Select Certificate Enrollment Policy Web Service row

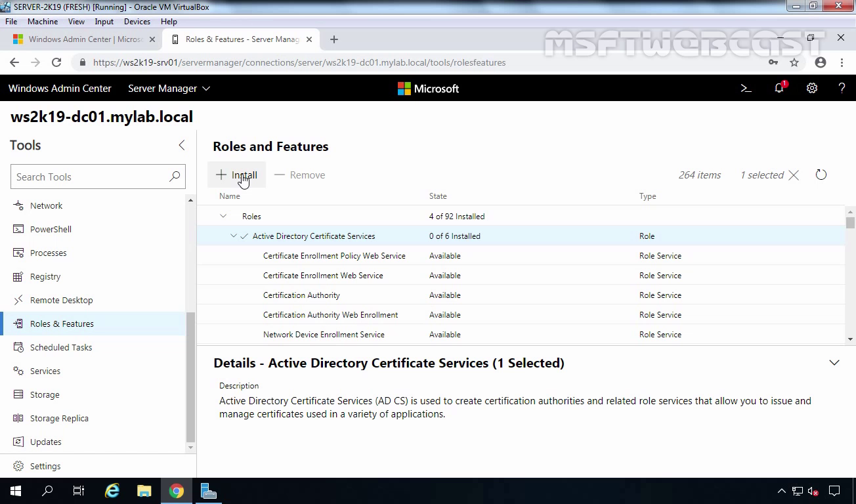(521, 255)
